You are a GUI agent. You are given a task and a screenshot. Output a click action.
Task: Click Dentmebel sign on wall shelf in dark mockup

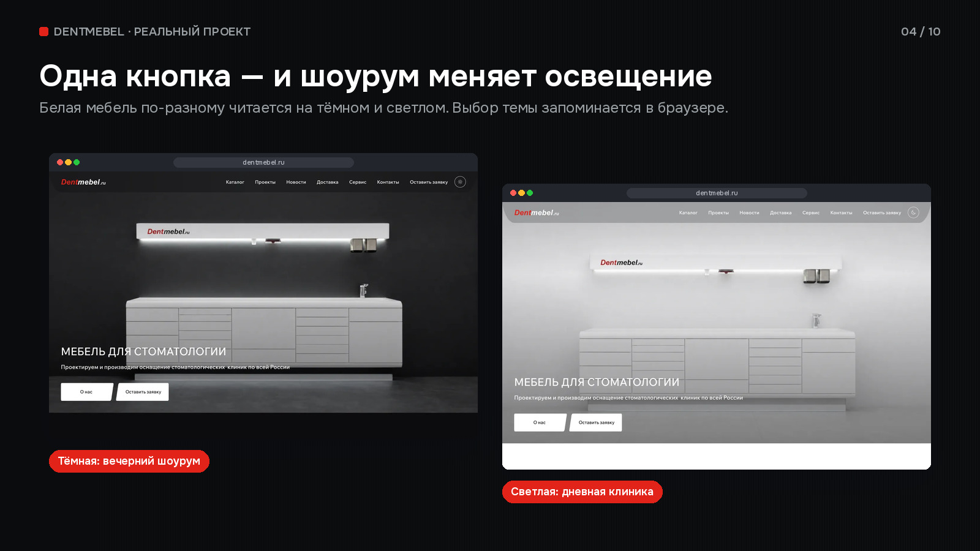point(168,231)
